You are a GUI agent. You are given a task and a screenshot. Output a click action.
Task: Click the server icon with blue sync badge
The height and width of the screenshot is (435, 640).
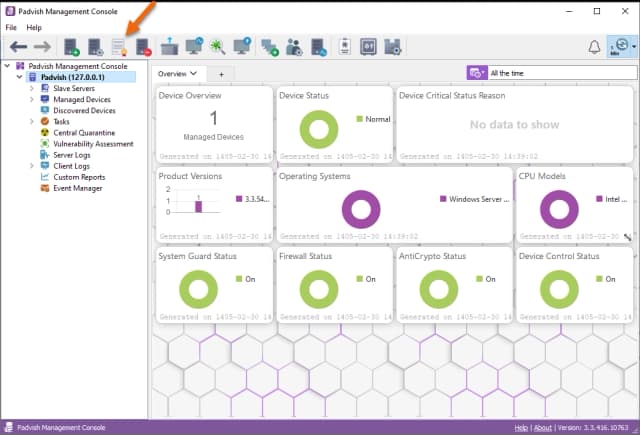pos(319,47)
